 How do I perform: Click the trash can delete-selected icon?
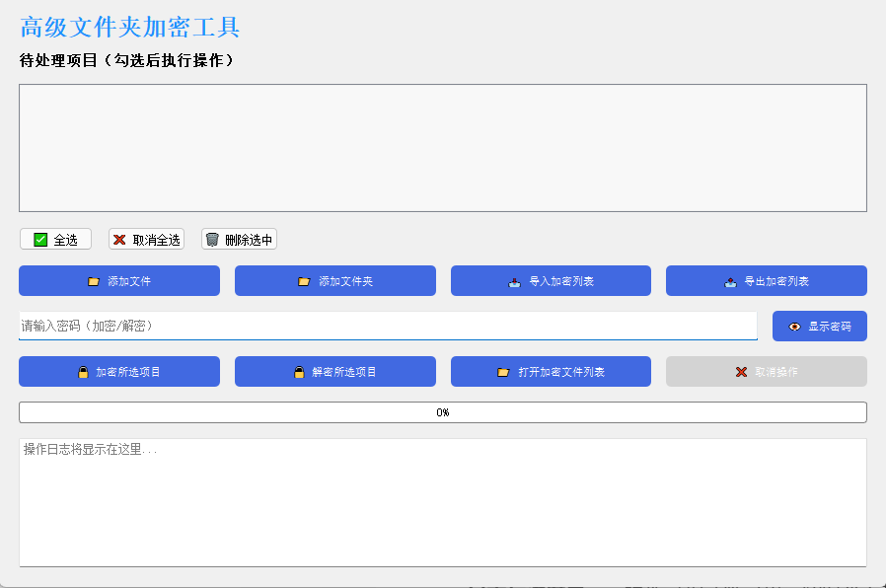(x=211, y=239)
